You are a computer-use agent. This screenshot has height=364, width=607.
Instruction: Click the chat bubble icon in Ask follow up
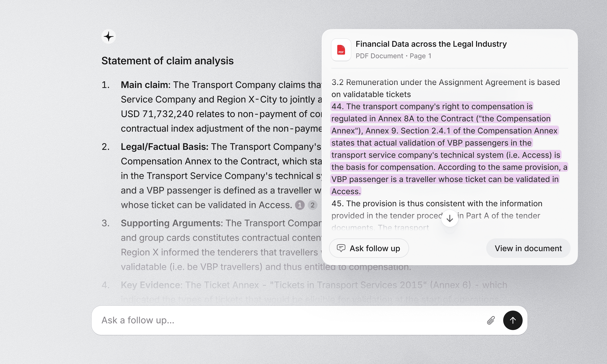point(341,248)
